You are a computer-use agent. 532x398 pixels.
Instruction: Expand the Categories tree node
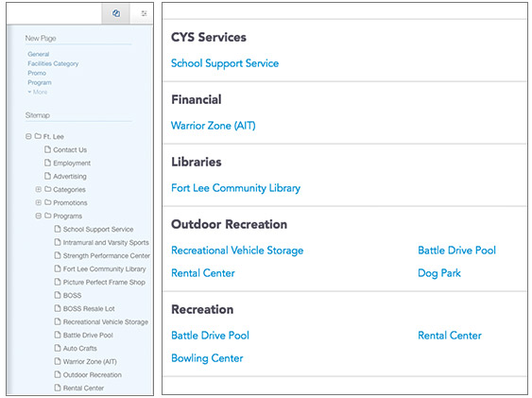coord(39,189)
